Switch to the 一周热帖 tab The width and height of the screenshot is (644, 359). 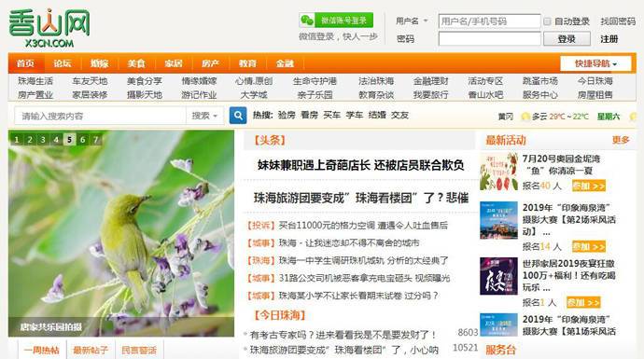42,350
